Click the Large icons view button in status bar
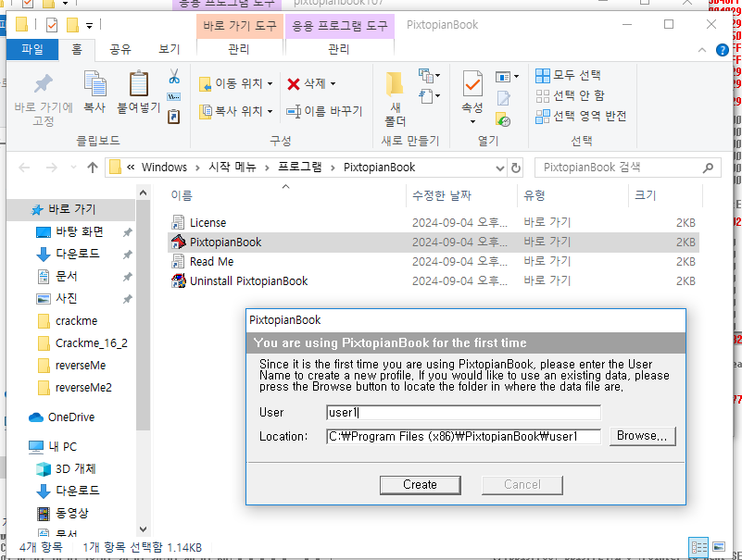 pyautogui.click(x=719, y=547)
